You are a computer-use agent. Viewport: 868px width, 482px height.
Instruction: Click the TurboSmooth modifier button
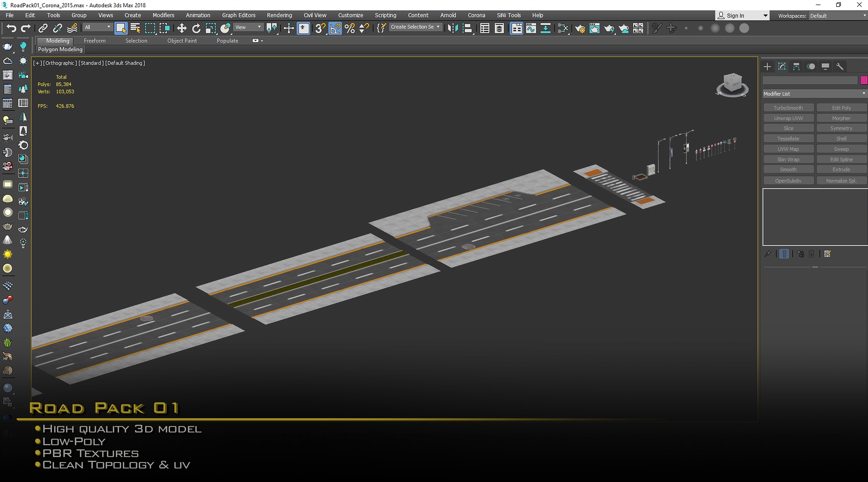788,108
